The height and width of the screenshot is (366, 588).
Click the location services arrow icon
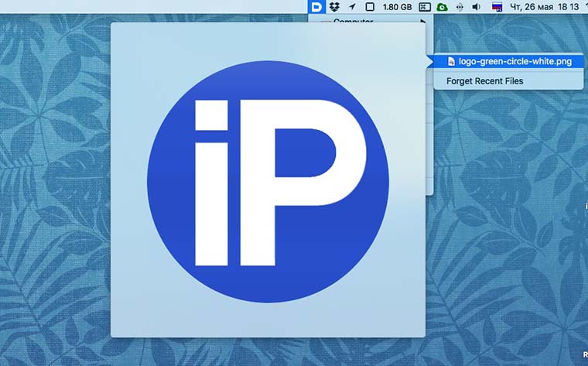352,7
